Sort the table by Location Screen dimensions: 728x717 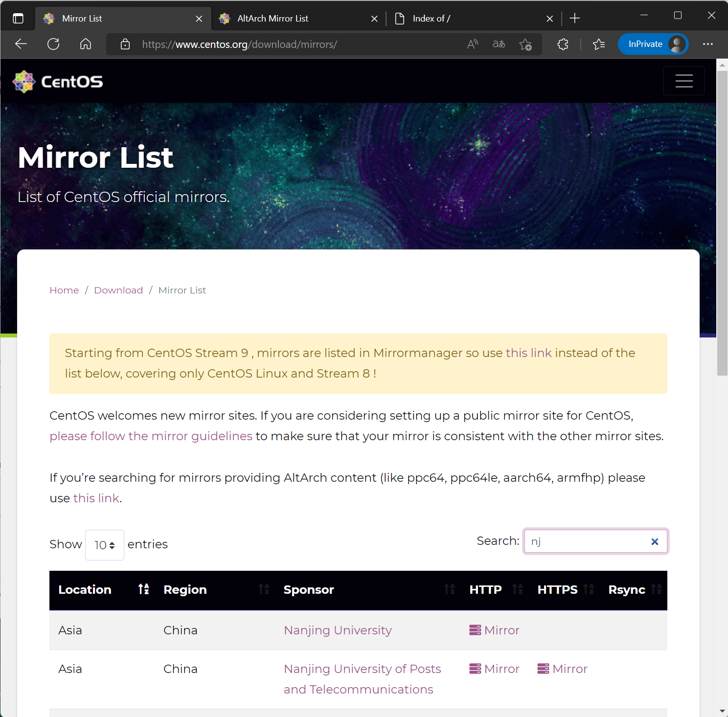click(102, 590)
